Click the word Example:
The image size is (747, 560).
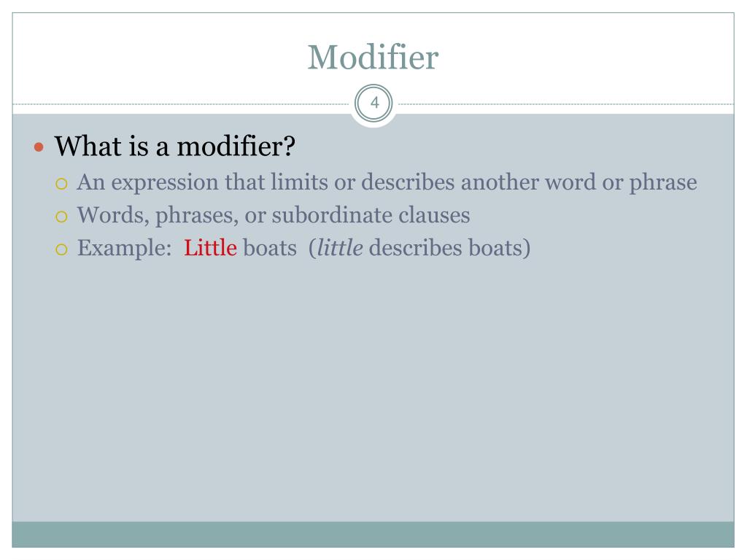pyautogui.click(x=124, y=249)
